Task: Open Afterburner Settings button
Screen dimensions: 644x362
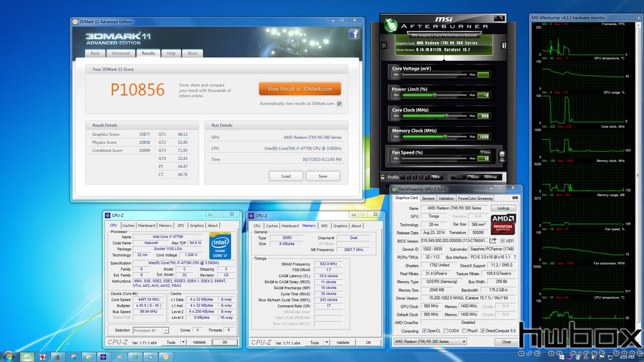Action: pyautogui.click(x=491, y=177)
